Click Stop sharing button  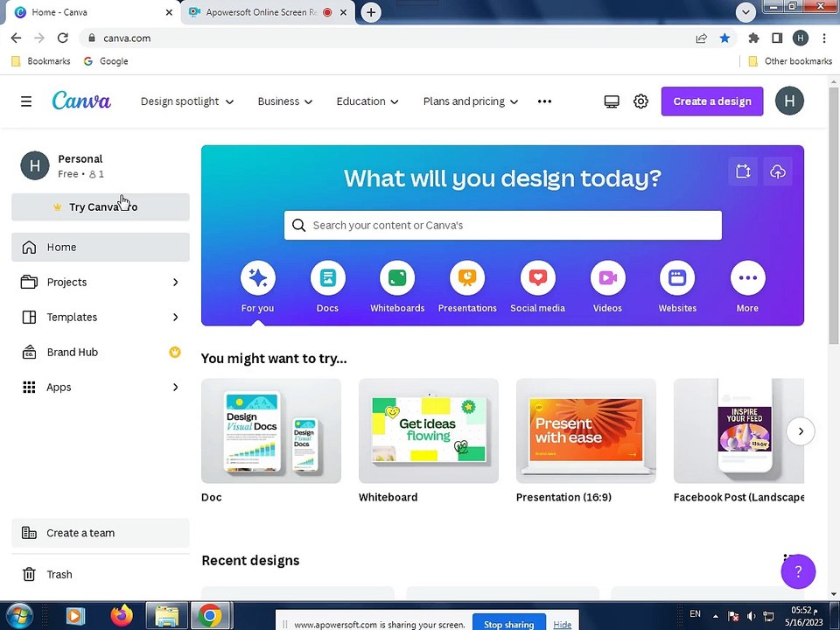coord(508,624)
